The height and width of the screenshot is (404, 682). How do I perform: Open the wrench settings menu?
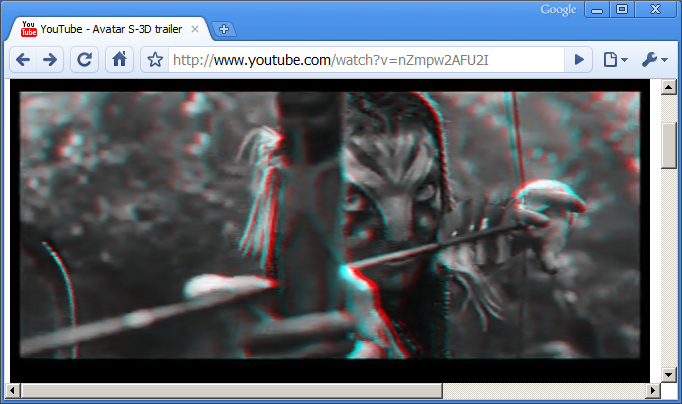(x=654, y=60)
